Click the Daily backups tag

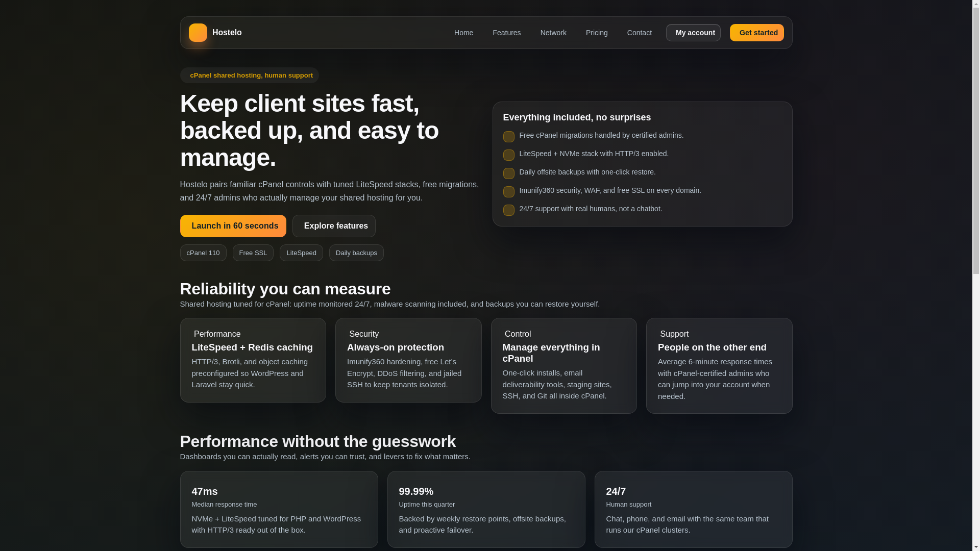pyautogui.click(x=356, y=253)
